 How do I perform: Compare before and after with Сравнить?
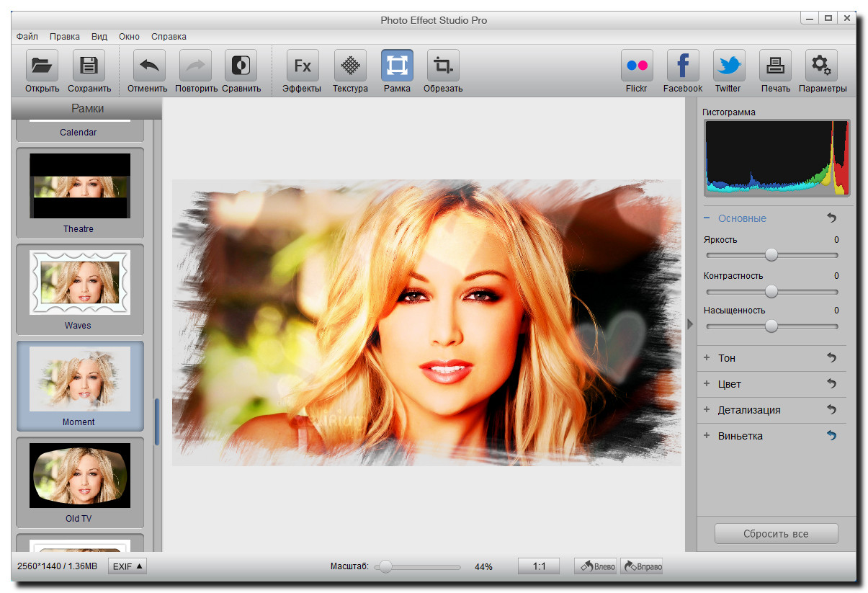coord(241,66)
